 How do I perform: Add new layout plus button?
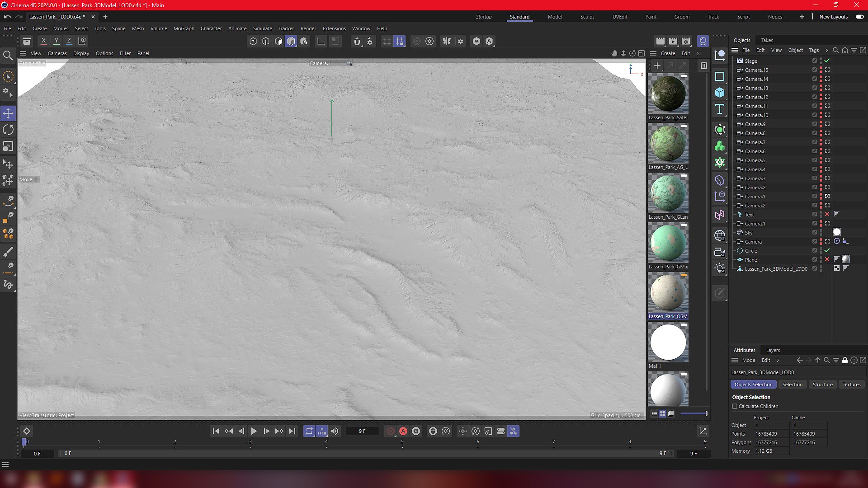pyautogui.click(x=802, y=17)
